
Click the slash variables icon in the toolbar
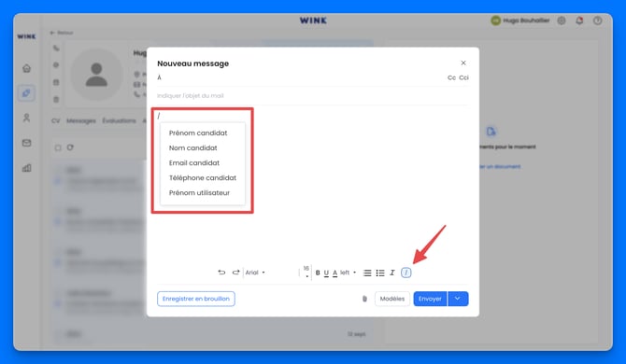pos(406,273)
